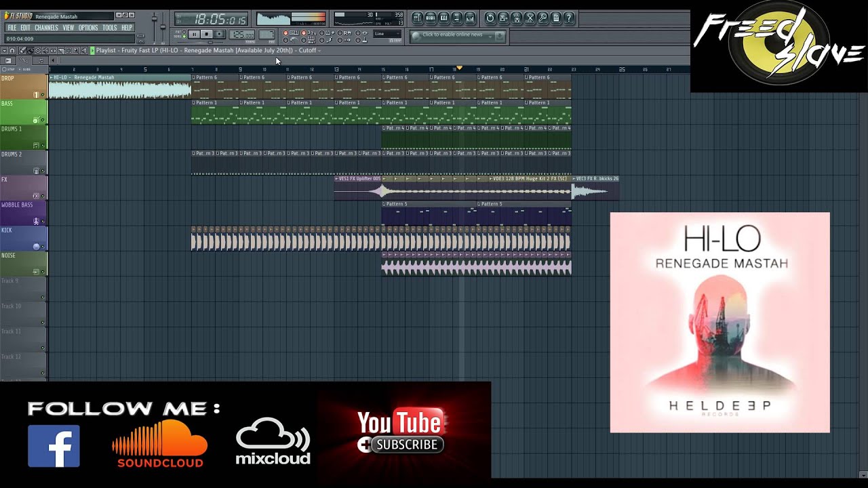Viewport: 868px width, 488px height.
Task: Click the pause transport button
Action: [x=194, y=34]
